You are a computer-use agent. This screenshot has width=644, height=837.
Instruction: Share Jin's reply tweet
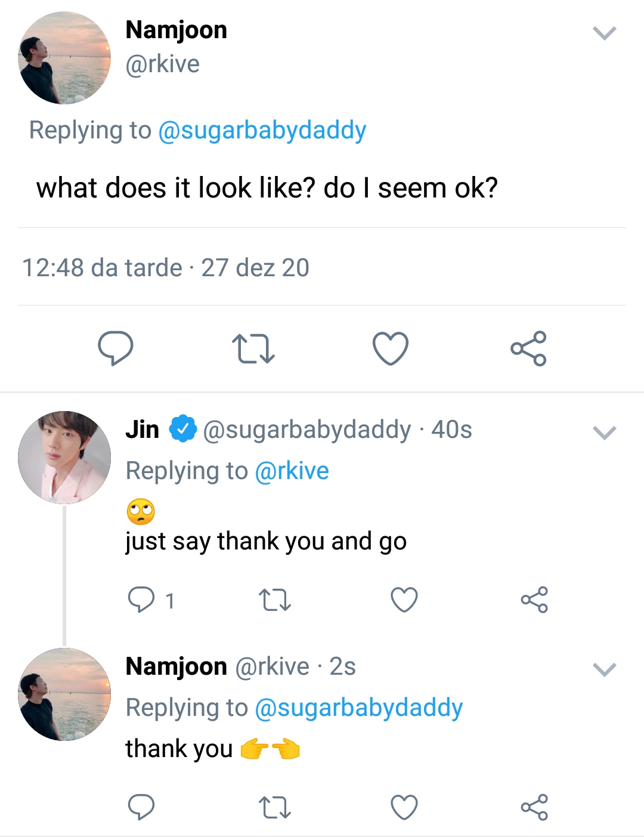[x=534, y=600]
